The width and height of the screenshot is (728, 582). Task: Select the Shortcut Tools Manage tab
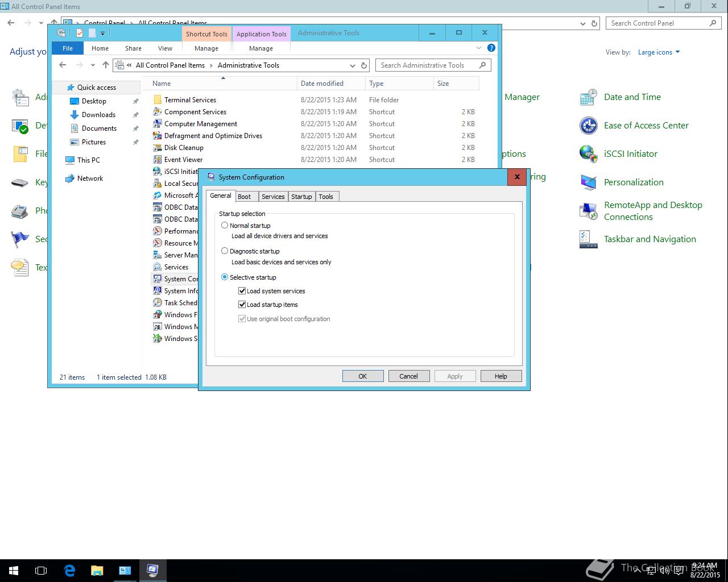(x=206, y=48)
